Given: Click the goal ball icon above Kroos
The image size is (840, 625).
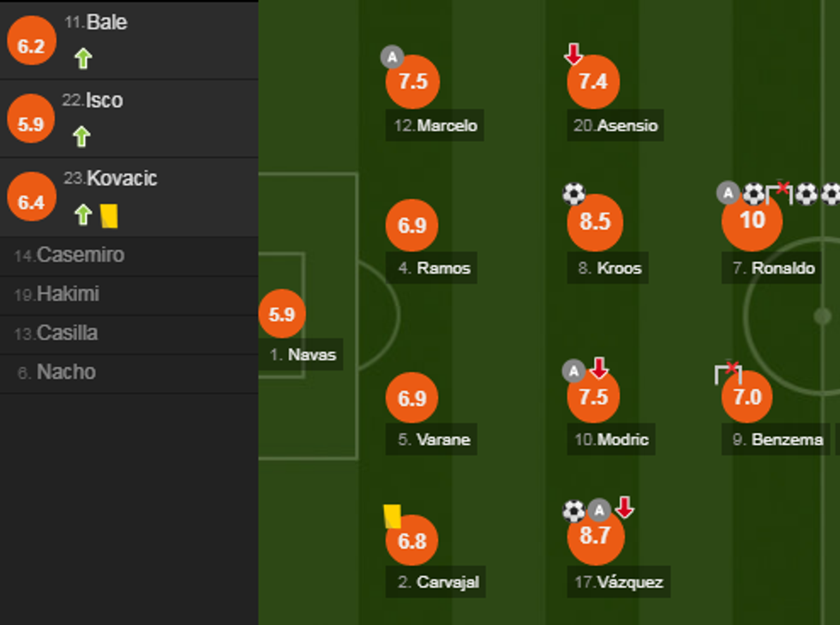Looking at the screenshot, I should pos(573,194).
